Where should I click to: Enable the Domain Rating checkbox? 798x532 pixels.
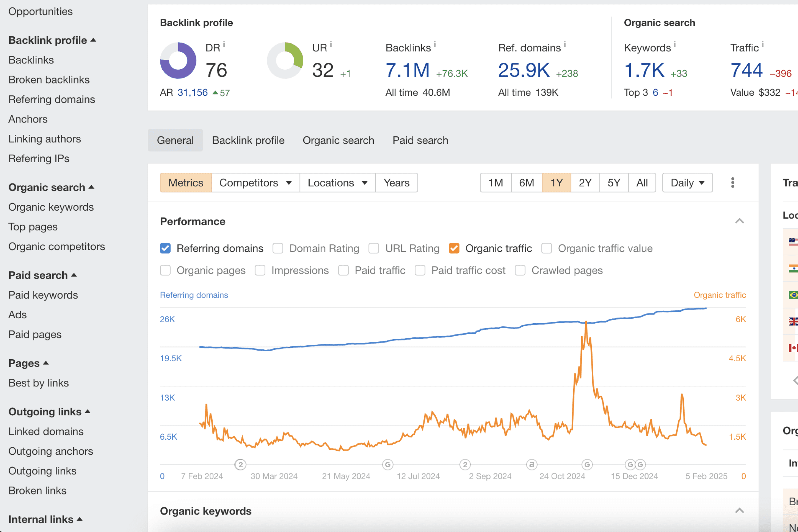click(x=278, y=248)
